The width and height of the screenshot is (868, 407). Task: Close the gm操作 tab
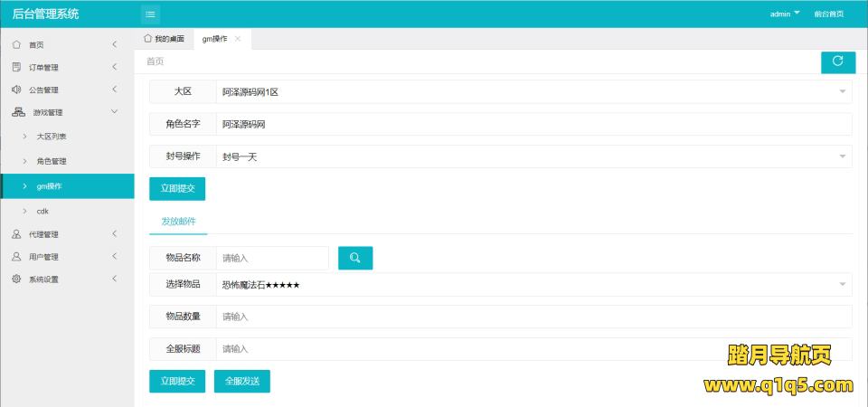(238, 39)
